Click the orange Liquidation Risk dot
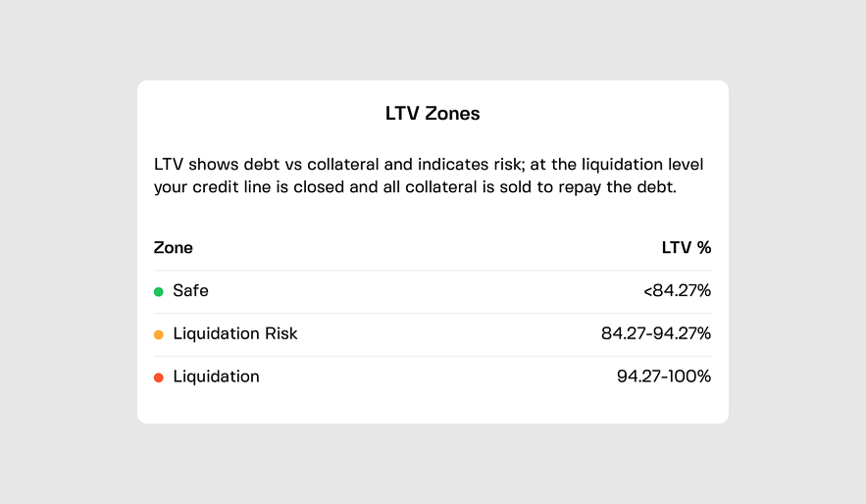The image size is (866, 504). click(159, 334)
